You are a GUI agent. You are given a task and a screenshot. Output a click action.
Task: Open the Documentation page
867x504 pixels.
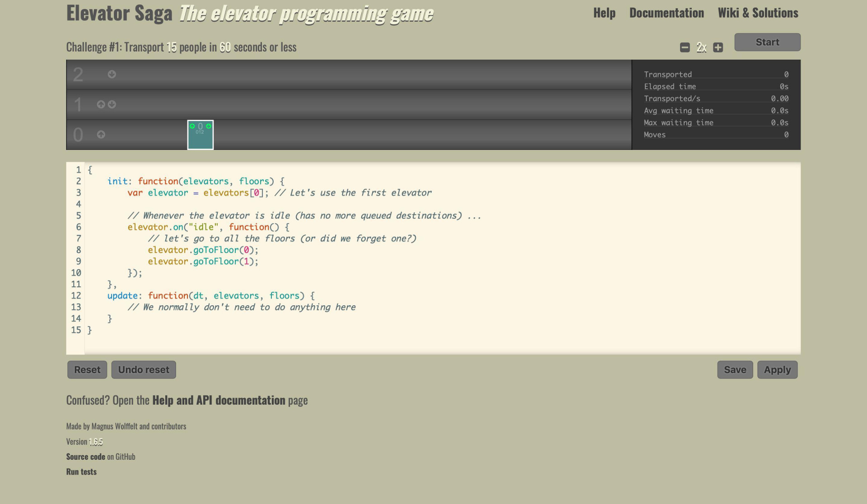coord(667,13)
